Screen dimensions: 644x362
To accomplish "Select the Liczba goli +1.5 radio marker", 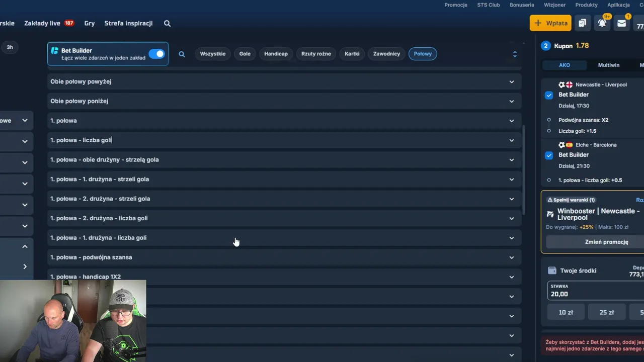I will [x=549, y=131].
